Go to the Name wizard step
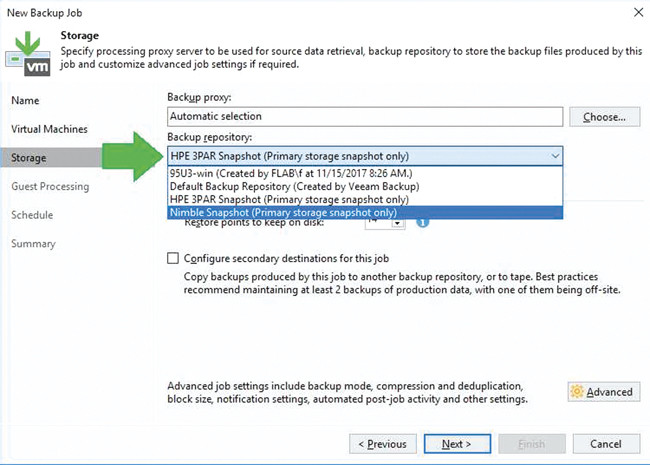The height and width of the screenshot is (465, 650). click(26, 101)
